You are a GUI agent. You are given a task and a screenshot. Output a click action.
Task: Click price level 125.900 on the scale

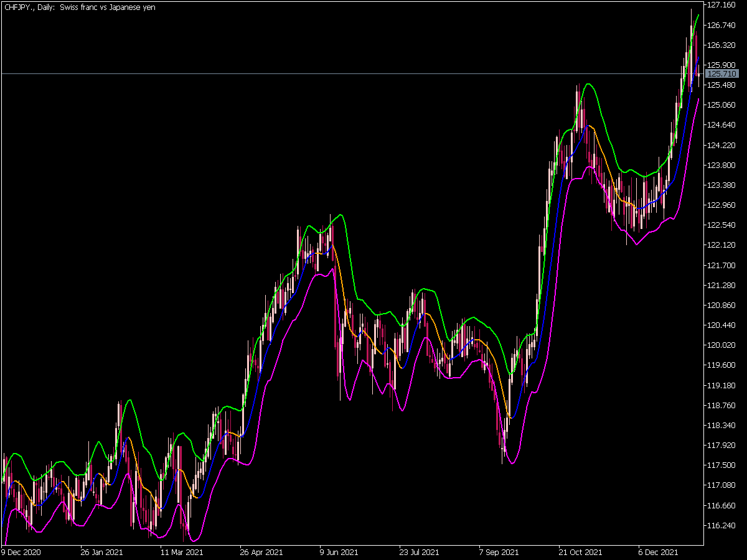pos(722,65)
